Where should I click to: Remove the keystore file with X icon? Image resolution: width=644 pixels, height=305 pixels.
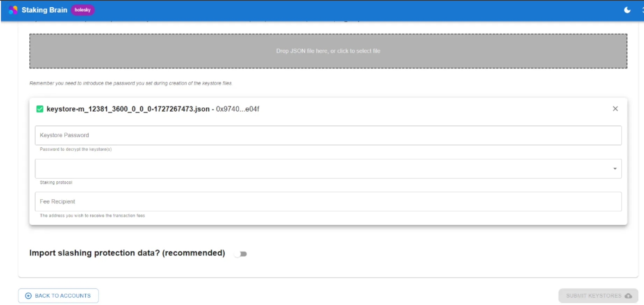click(x=615, y=109)
